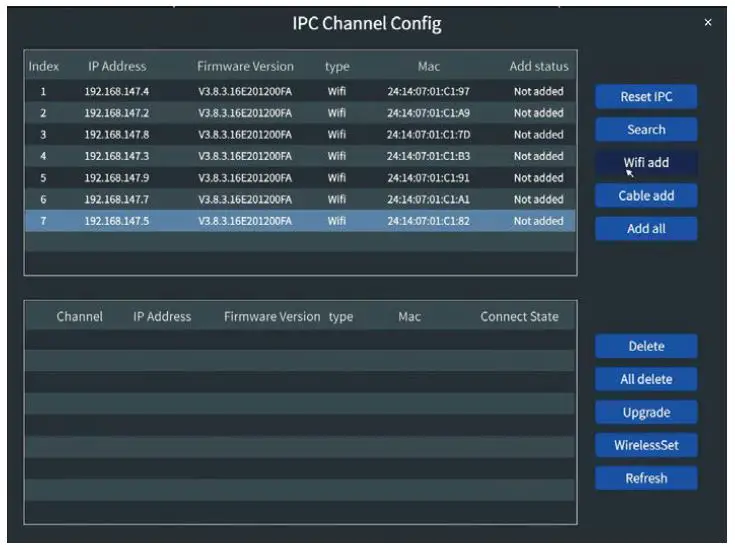Click the Delete button

pos(646,346)
